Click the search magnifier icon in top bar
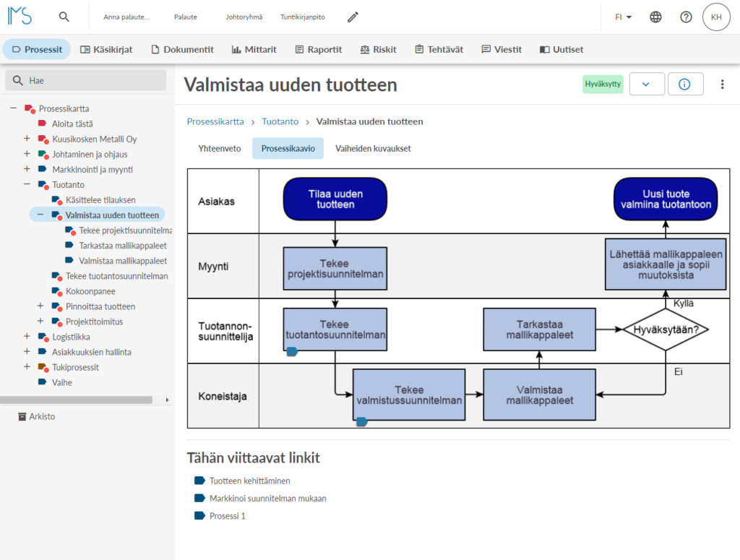The image size is (740, 560). click(64, 17)
